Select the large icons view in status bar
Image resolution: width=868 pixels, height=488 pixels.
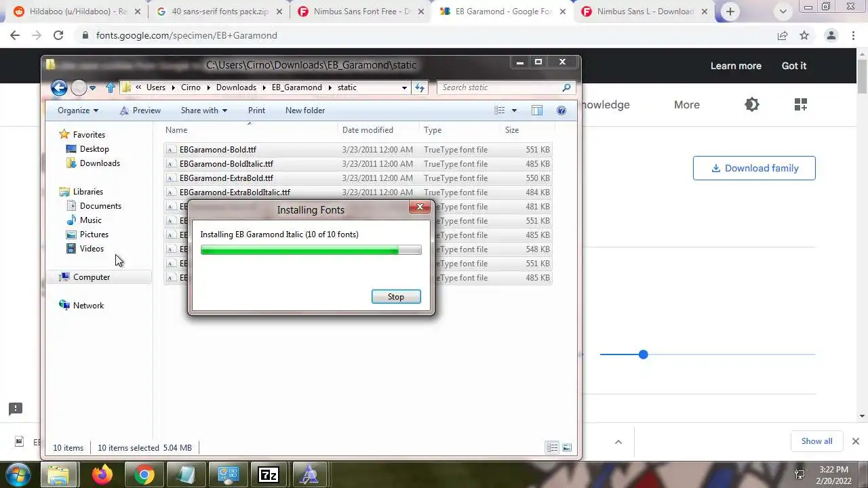(567, 447)
